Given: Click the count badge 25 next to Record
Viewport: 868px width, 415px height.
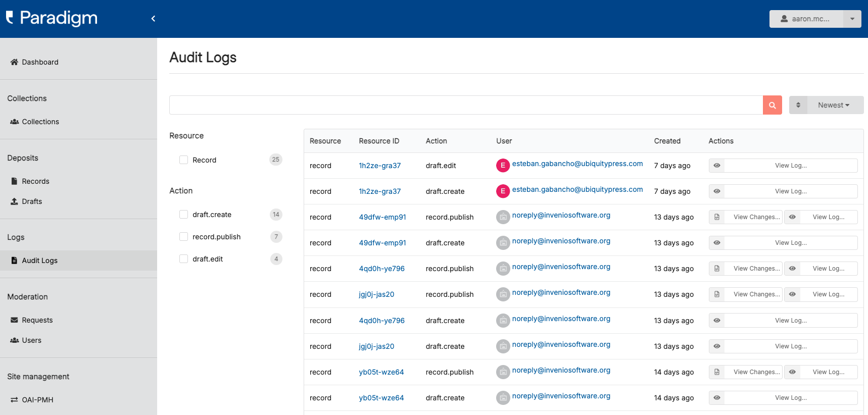Looking at the screenshot, I should [x=275, y=160].
